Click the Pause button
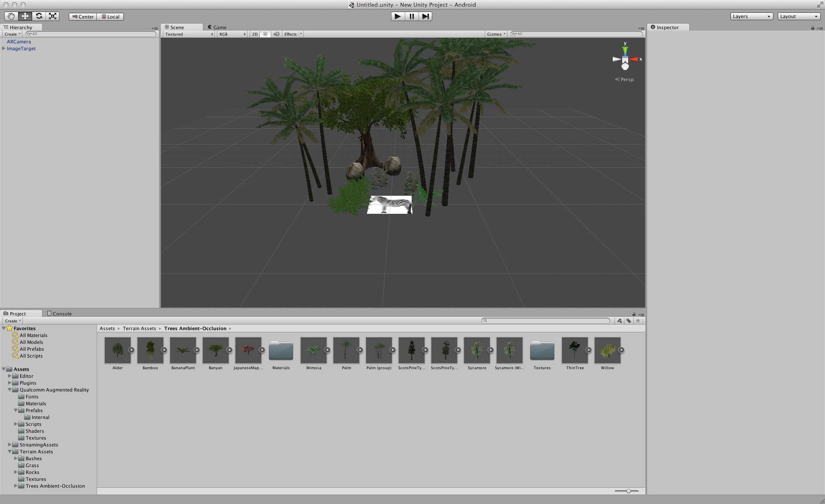This screenshot has height=504, width=825. pyautogui.click(x=412, y=16)
